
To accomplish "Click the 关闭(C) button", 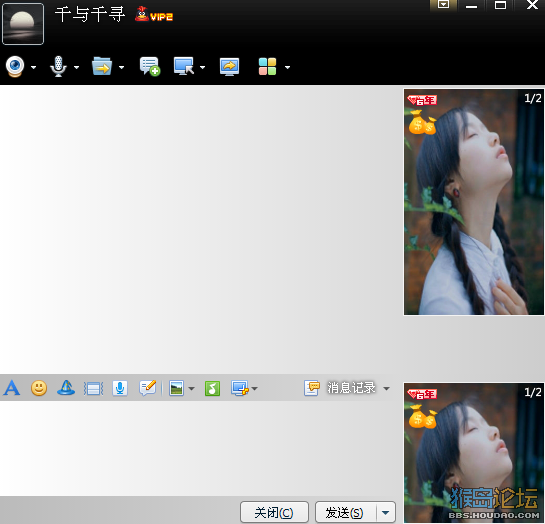I will [274, 512].
